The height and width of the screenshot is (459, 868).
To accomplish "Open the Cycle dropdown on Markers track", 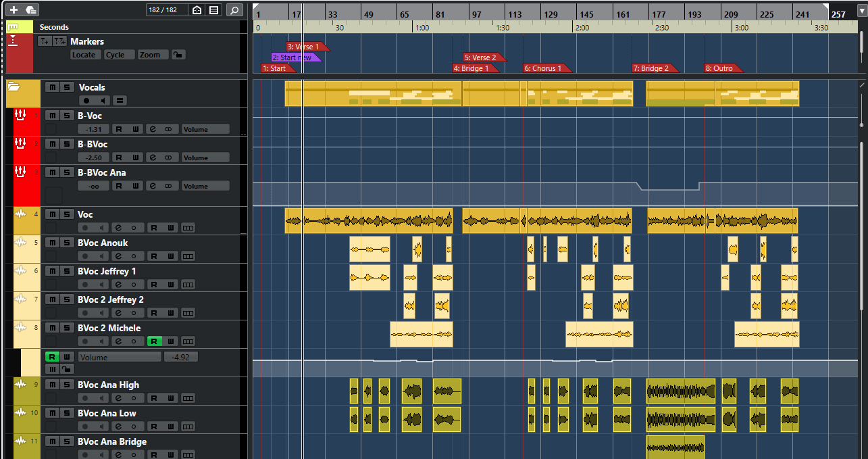I will (x=118, y=55).
